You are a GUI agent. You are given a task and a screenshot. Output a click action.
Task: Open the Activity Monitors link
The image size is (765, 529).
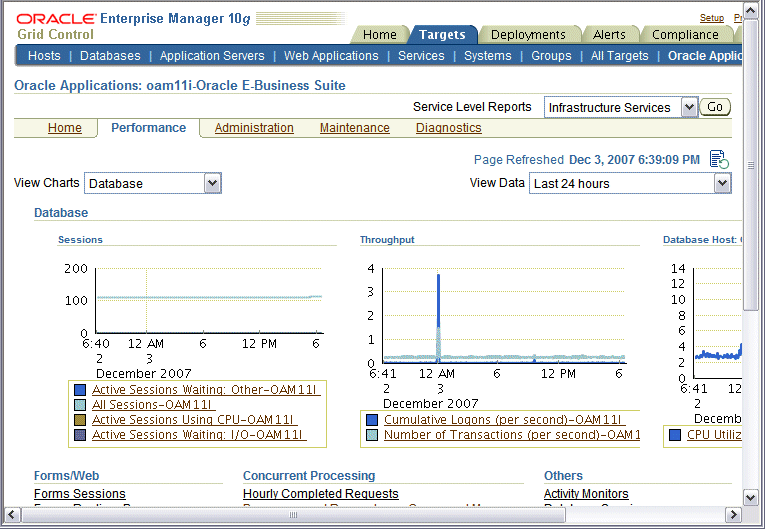click(x=586, y=494)
